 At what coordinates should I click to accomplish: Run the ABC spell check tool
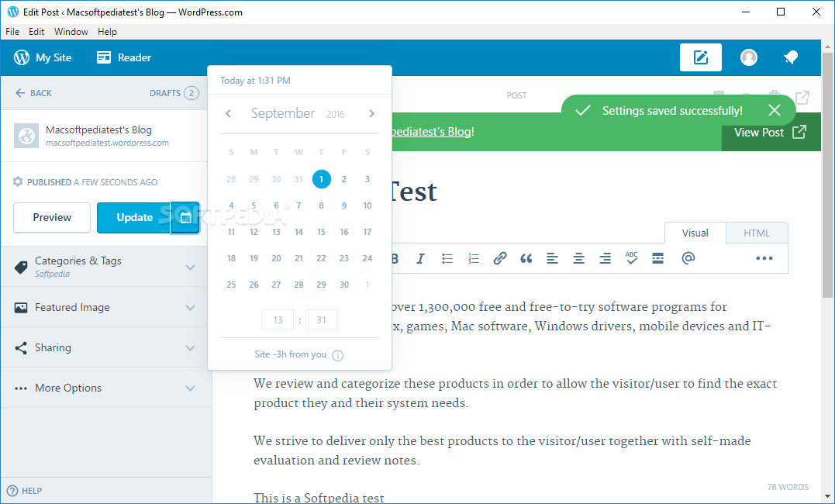[632, 258]
